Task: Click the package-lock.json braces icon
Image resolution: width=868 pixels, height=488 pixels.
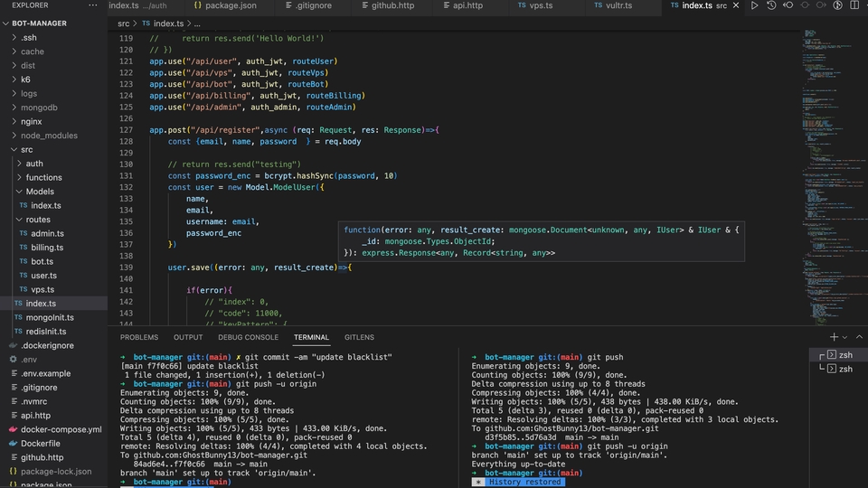Action: point(14,472)
